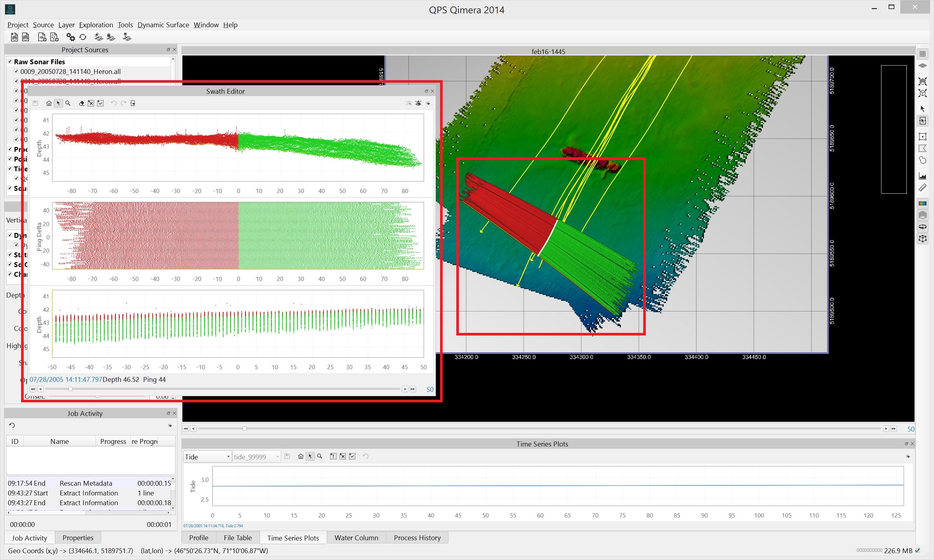Toggle the 0009_20050728_141140_Heron.all checkbox

point(16,71)
